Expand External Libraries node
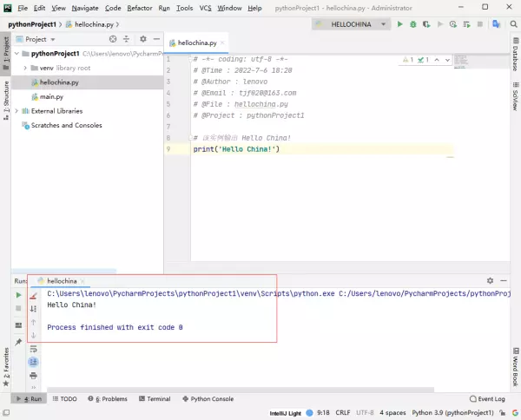 (16, 111)
